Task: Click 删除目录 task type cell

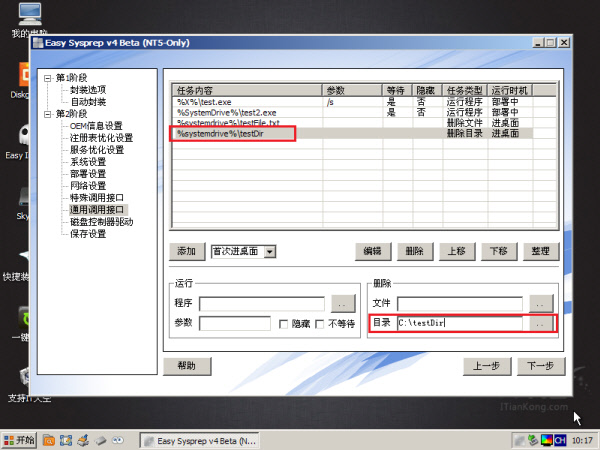Action: pos(465,134)
